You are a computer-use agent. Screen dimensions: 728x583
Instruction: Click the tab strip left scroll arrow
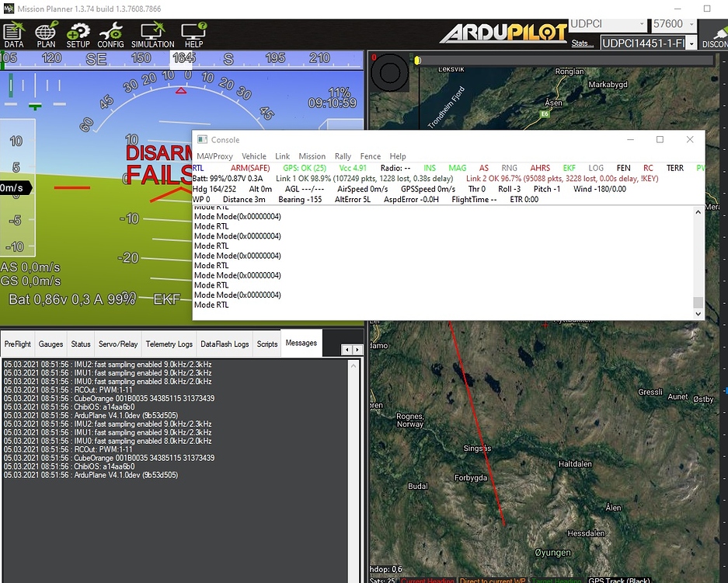pos(347,350)
